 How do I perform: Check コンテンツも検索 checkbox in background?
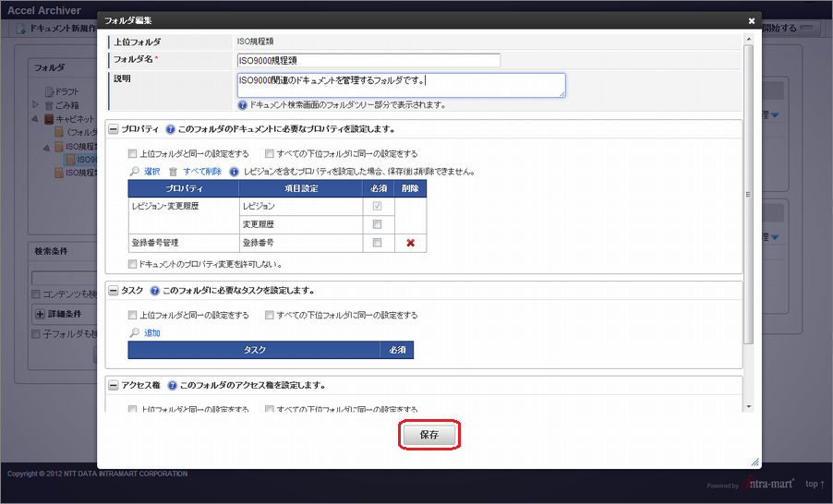click(x=36, y=294)
